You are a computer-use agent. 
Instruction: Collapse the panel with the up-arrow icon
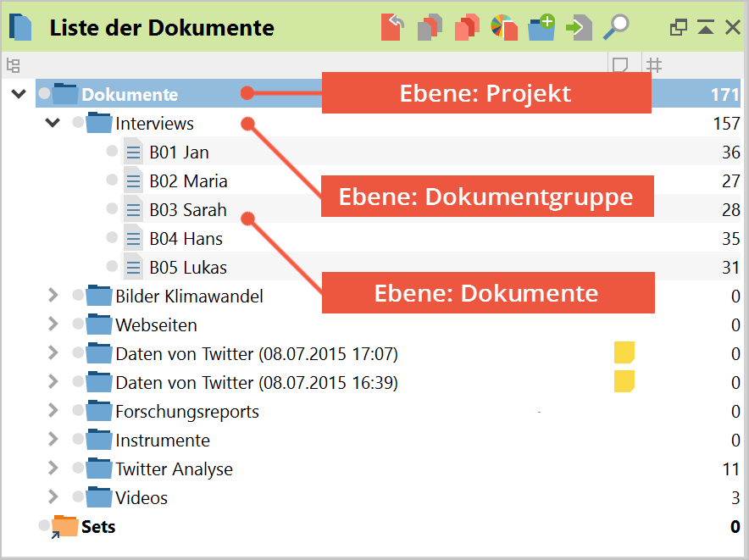(706, 27)
